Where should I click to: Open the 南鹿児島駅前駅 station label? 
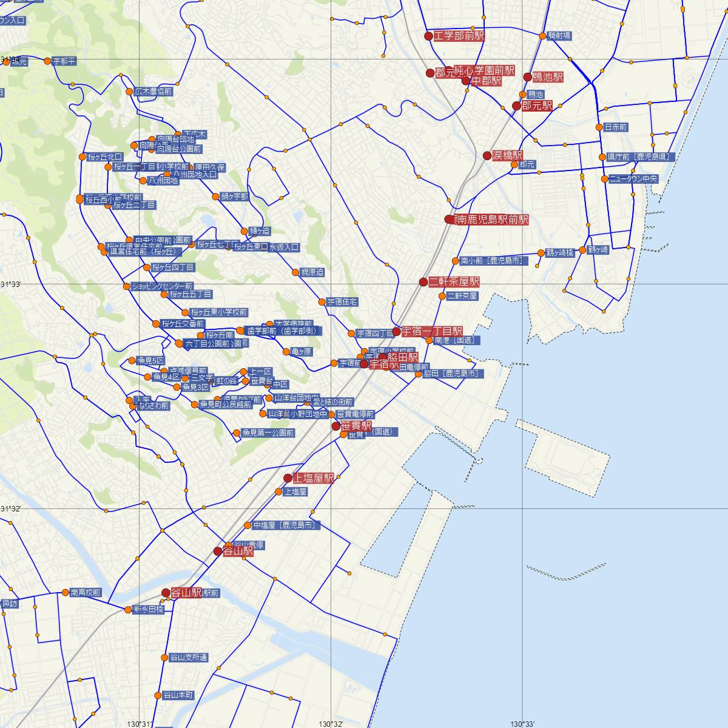pos(491,220)
